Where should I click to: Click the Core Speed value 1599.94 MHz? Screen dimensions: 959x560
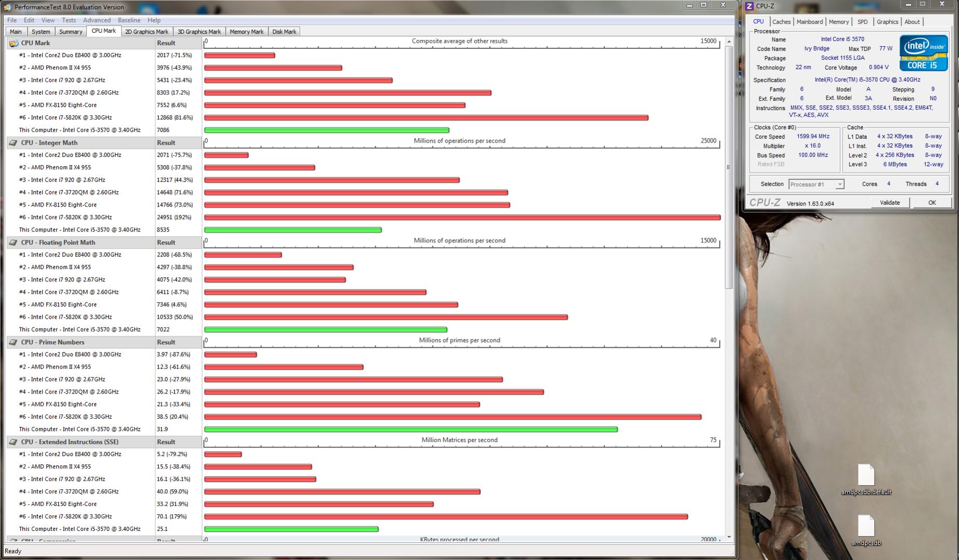[x=813, y=137]
